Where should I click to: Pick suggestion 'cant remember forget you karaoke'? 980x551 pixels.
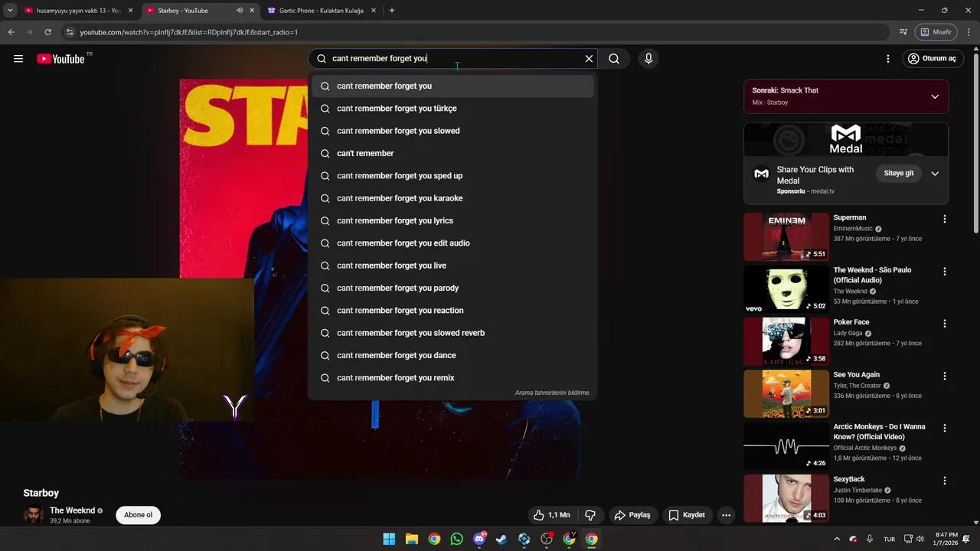pyautogui.click(x=452, y=198)
